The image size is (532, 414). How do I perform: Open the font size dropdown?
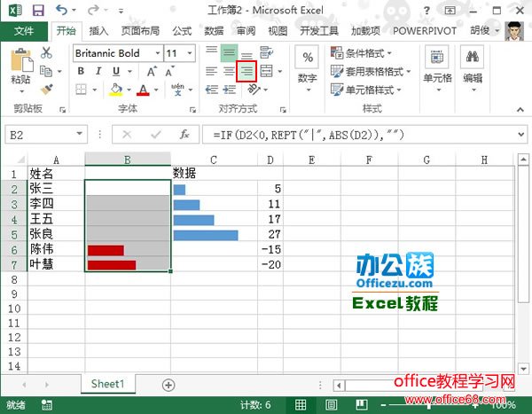click(190, 53)
